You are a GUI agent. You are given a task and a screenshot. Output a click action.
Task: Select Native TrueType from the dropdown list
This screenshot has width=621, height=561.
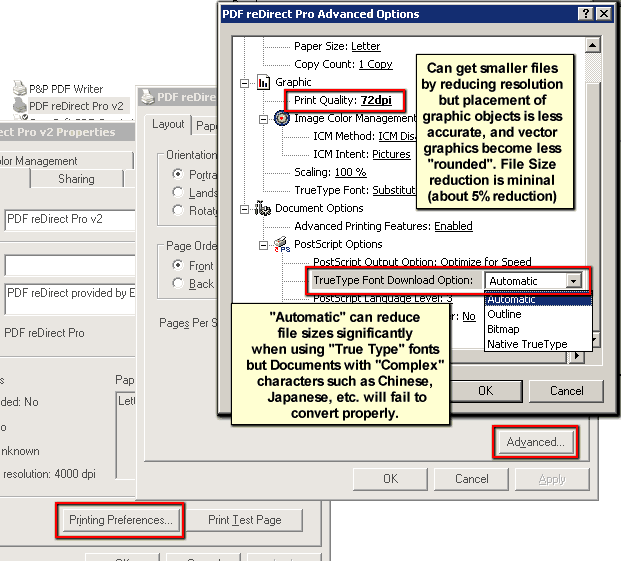tap(538, 344)
